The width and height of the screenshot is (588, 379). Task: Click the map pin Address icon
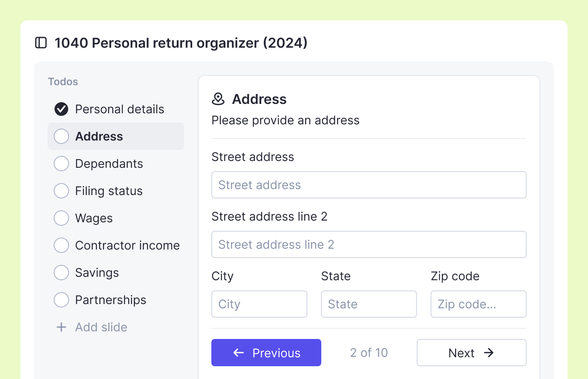pyautogui.click(x=218, y=99)
